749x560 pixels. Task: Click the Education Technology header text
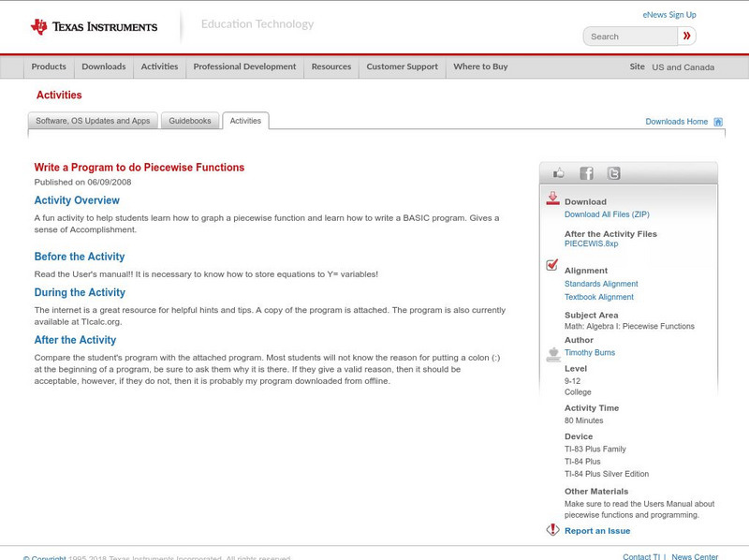click(257, 24)
